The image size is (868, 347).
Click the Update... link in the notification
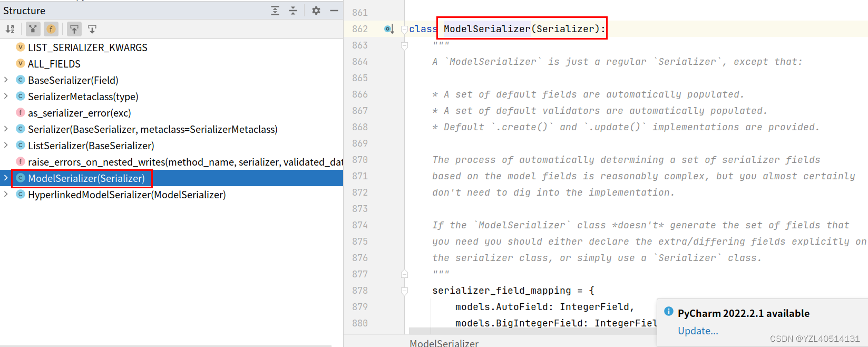tap(698, 331)
